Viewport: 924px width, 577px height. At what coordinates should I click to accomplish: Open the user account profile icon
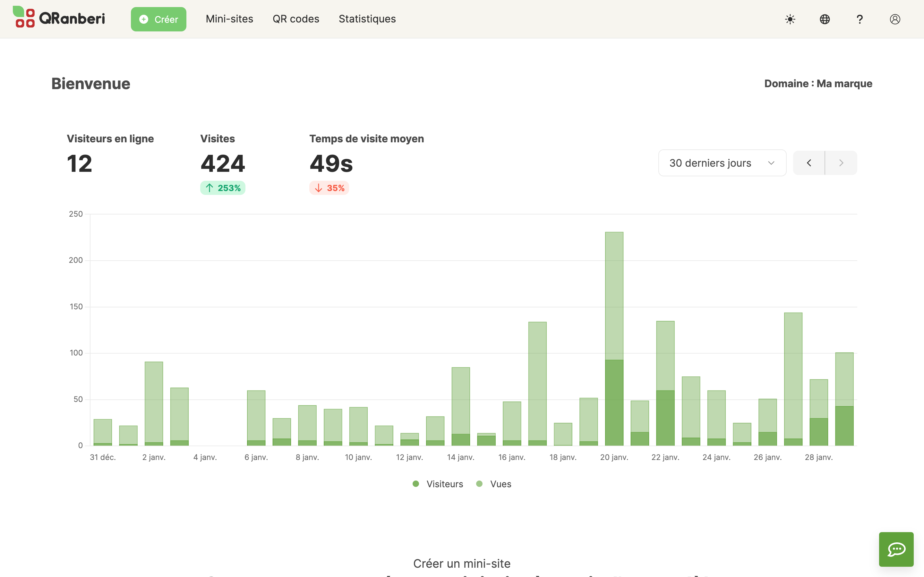coord(894,19)
